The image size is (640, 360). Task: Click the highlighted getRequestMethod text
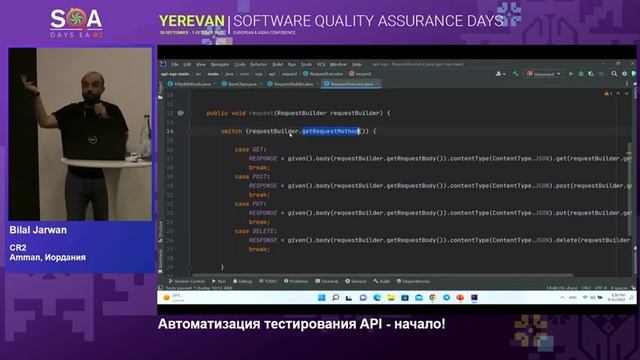coord(331,131)
